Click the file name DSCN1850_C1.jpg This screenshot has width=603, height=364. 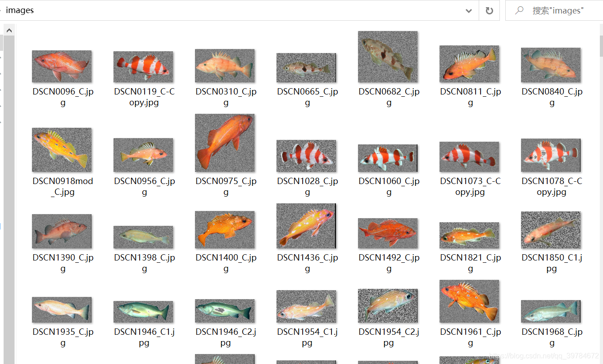click(552, 263)
